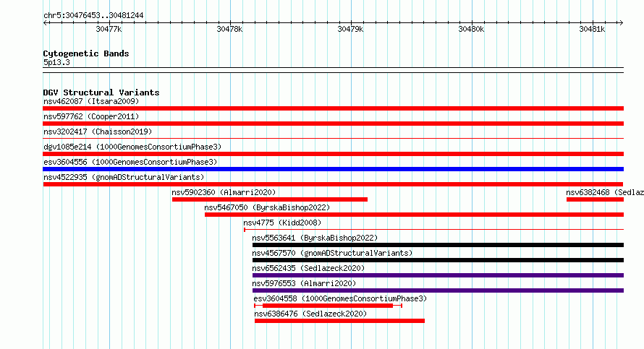Open the DGV Structural Variants track heading

coord(101,92)
